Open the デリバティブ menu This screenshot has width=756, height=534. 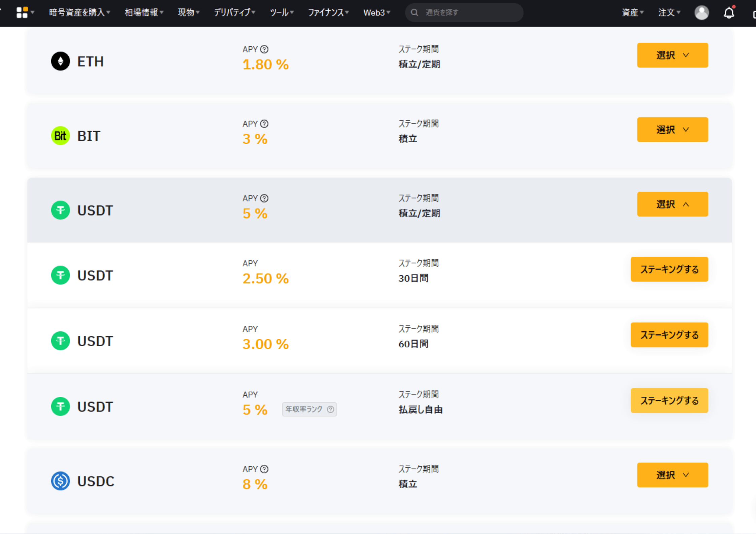(235, 12)
